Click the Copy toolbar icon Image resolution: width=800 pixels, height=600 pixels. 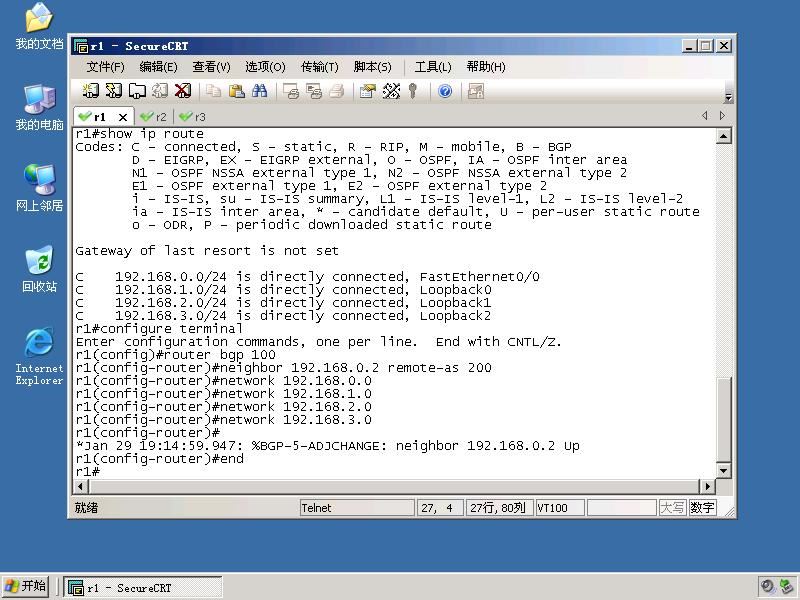[213, 91]
